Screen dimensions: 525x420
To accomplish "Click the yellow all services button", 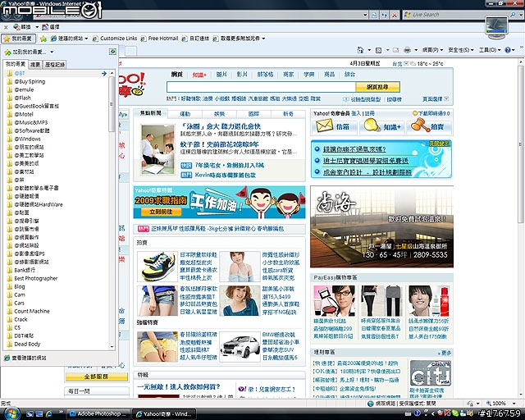I will [97, 377].
